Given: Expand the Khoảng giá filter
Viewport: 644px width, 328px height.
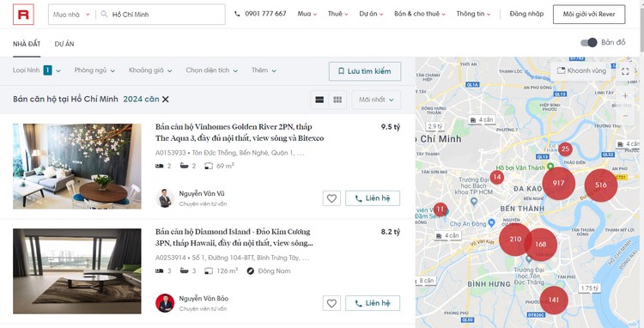Looking at the screenshot, I should 150,70.
